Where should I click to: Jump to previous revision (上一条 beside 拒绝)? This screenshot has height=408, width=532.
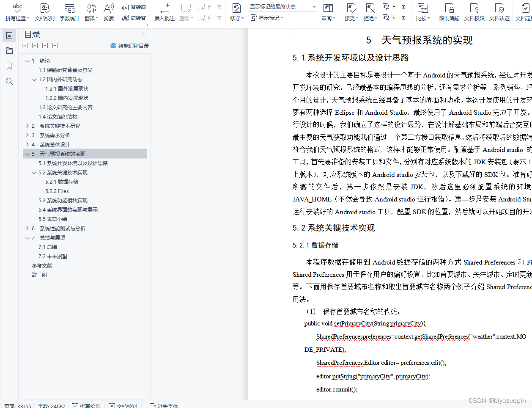coord(394,7)
